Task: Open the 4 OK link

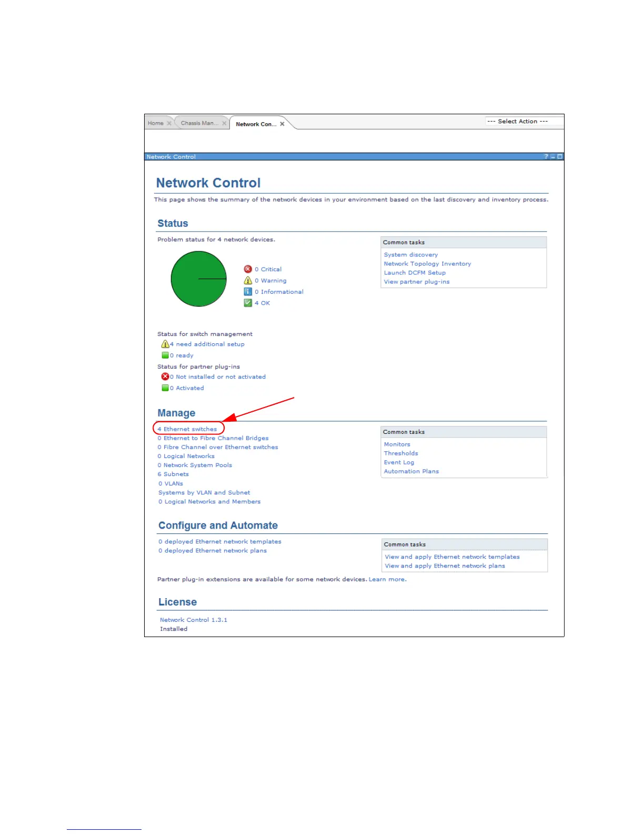Action: click(262, 303)
